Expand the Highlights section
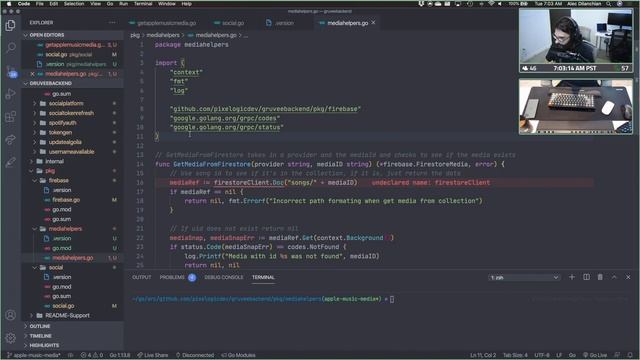640x360 pixels. tap(44, 345)
